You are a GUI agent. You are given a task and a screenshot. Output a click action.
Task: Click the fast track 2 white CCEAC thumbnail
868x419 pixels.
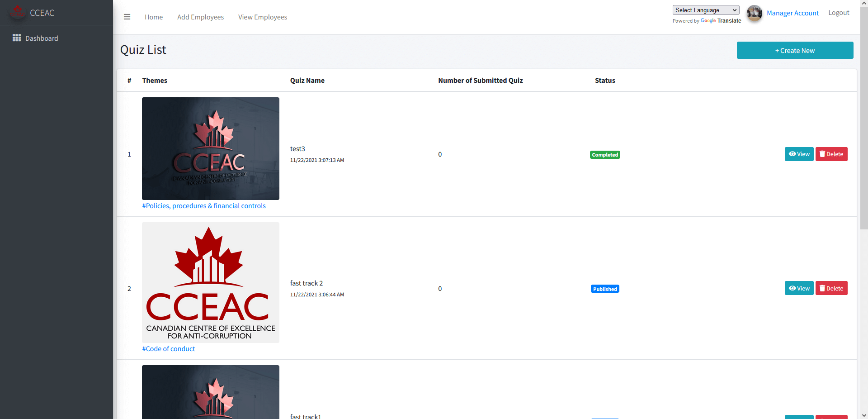[x=211, y=282]
